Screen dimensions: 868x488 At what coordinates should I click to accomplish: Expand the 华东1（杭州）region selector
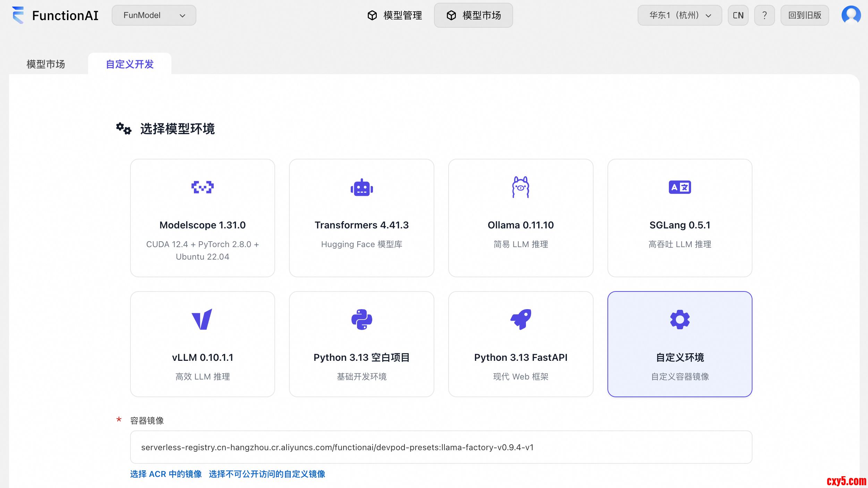[679, 15]
